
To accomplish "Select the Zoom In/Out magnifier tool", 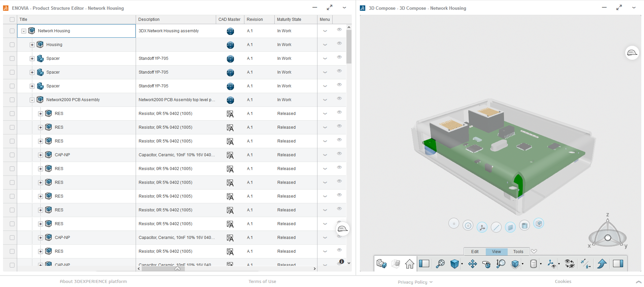I will [x=501, y=264].
